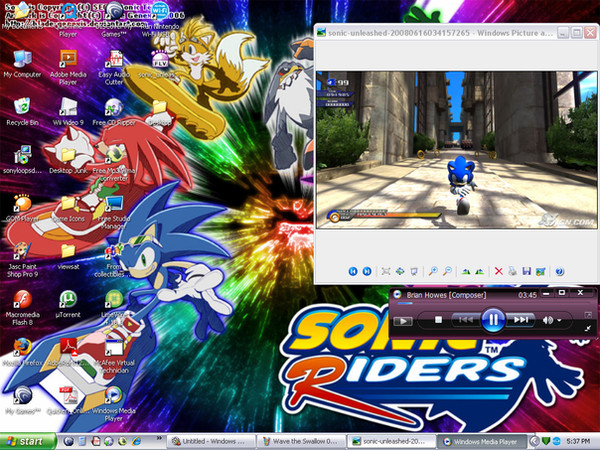The width and height of the screenshot is (600, 450).
Task: Click Internet Explorer Quick Launch icon
Action: click(136, 441)
